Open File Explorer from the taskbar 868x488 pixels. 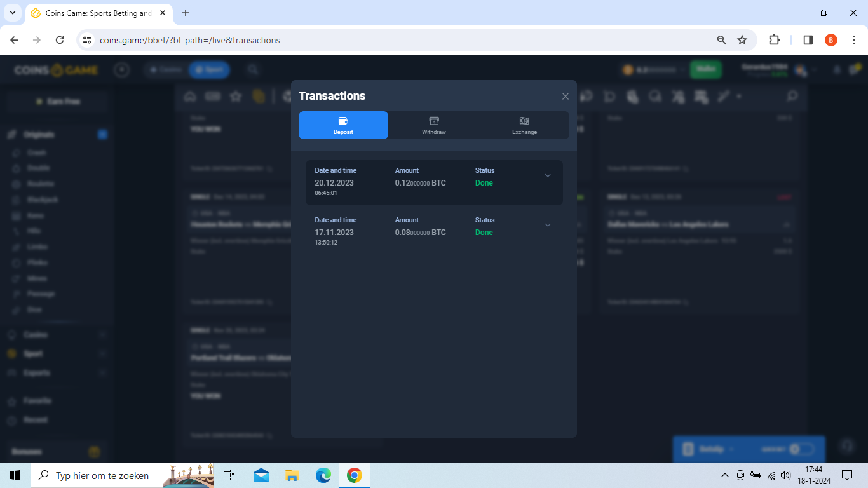(292, 475)
